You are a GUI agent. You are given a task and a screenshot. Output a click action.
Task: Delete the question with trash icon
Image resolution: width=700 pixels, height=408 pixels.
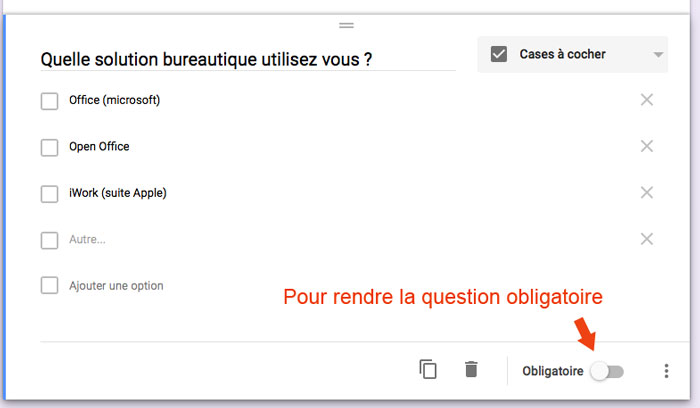point(471,370)
